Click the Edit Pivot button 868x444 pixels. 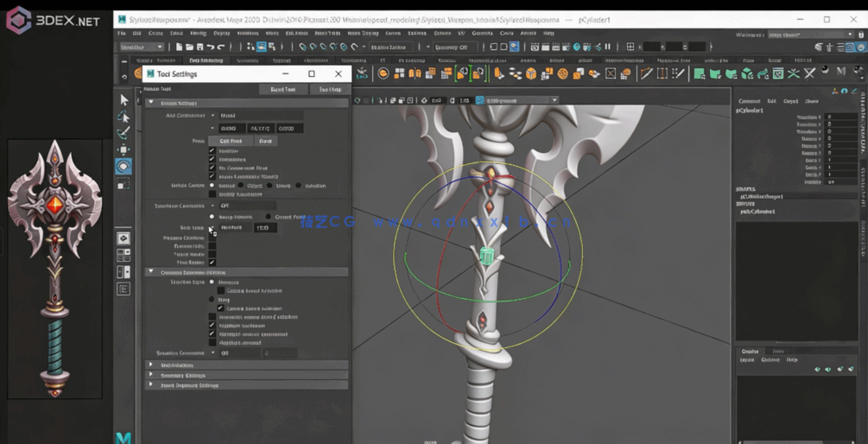click(x=231, y=141)
